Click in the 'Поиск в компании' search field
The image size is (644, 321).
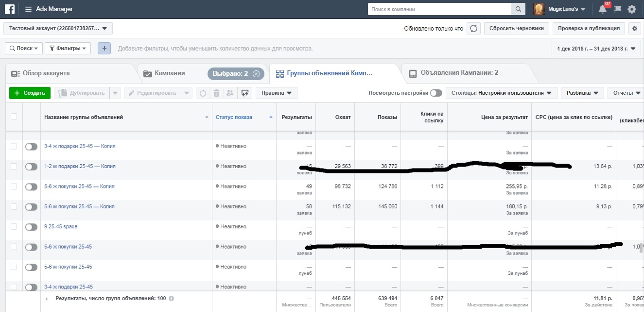coord(440,9)
